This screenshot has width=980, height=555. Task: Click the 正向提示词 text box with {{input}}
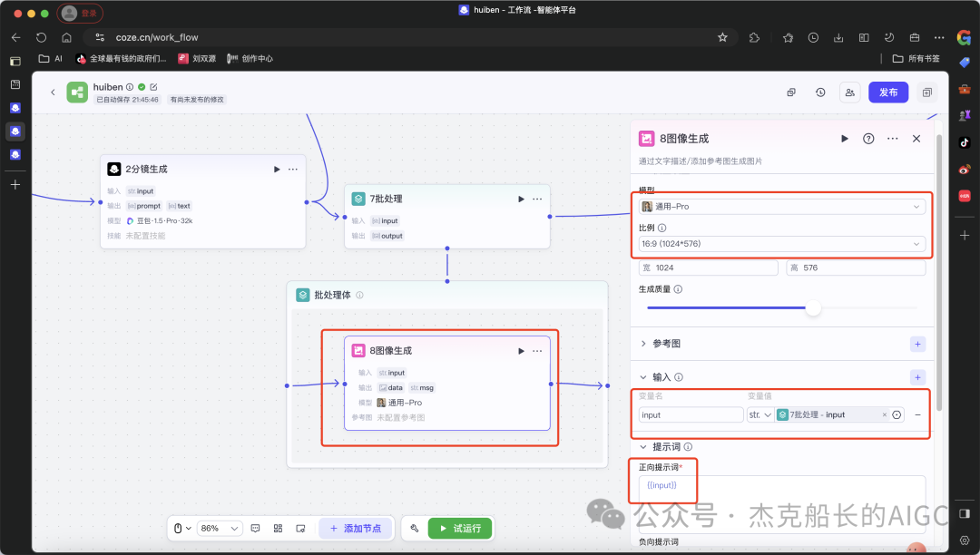click(782, 504)
